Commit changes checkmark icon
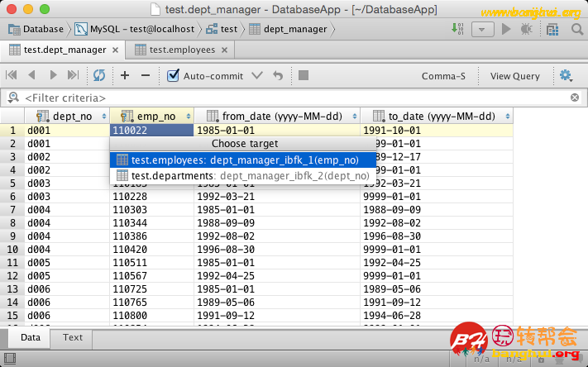588x367 pixels. 257,75
